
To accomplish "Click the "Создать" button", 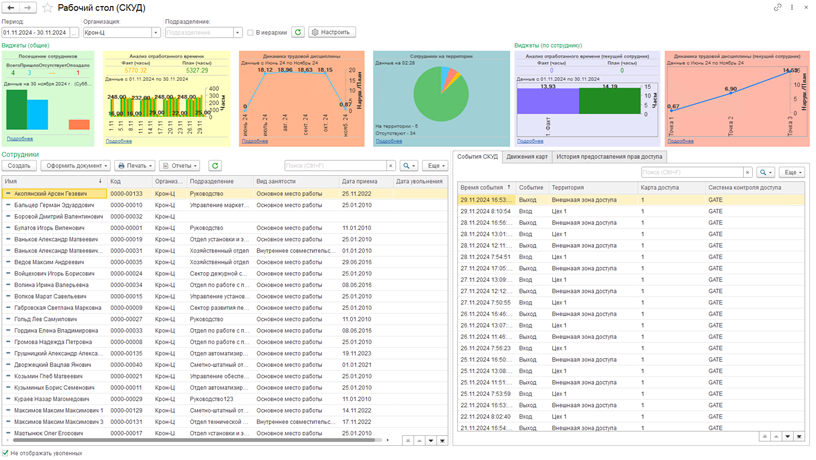I will click(19, 166).
